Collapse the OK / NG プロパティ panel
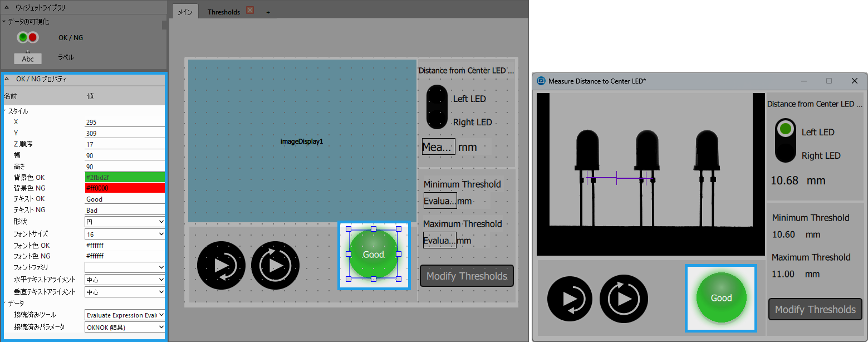Screen dimensions: 868x342 point(7,79)
